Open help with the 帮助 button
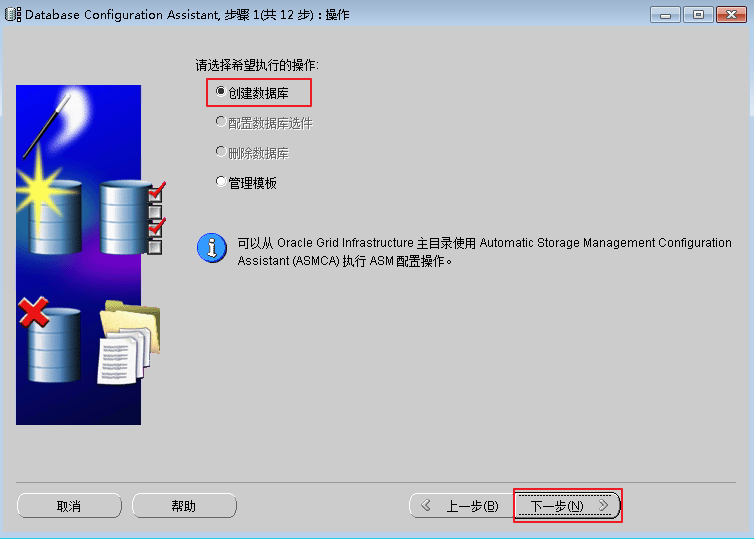The height and width of the screenshot is (539, 754). tap(184, 506)
